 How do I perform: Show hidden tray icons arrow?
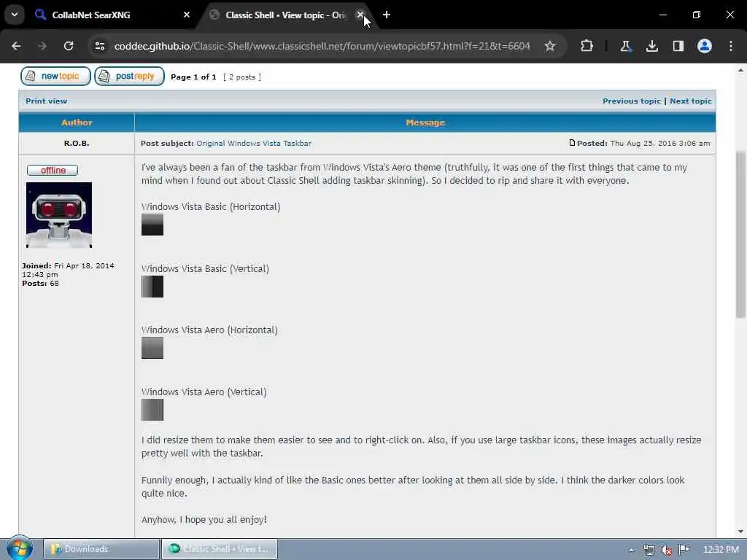click(x=631, y=550)
